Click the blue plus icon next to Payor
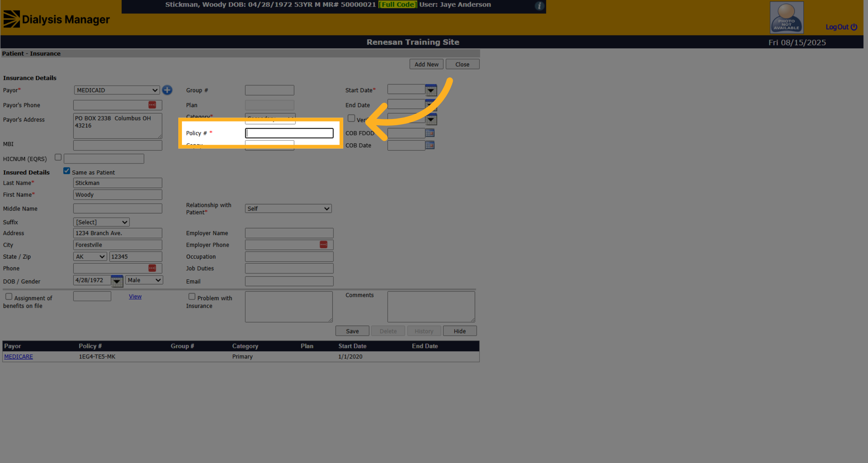868x463 pixels. 167,90
